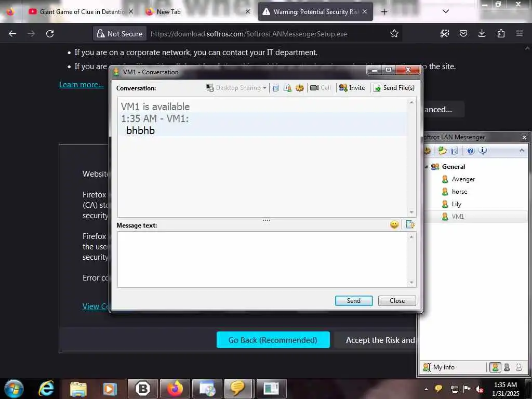Open about info bubble icon in LAN Messenger
Image resolution: width=532 pixels, height=399 pixels.
(483, 151)
